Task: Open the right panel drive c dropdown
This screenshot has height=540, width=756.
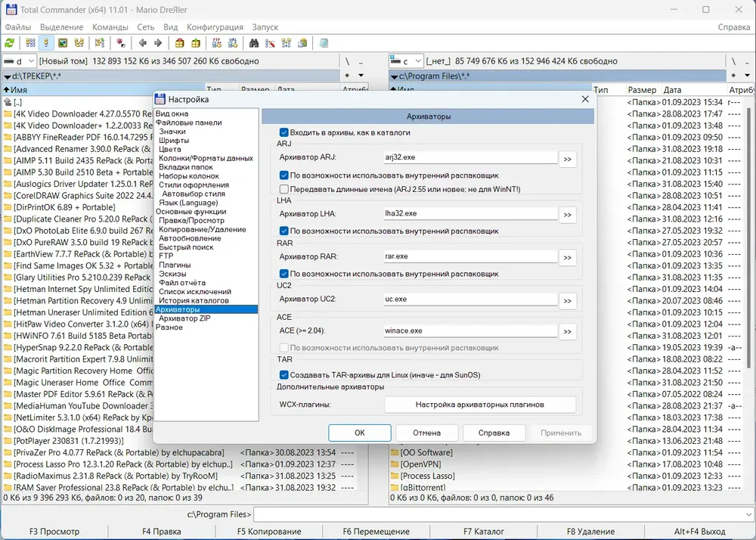Action: point(406,61)
